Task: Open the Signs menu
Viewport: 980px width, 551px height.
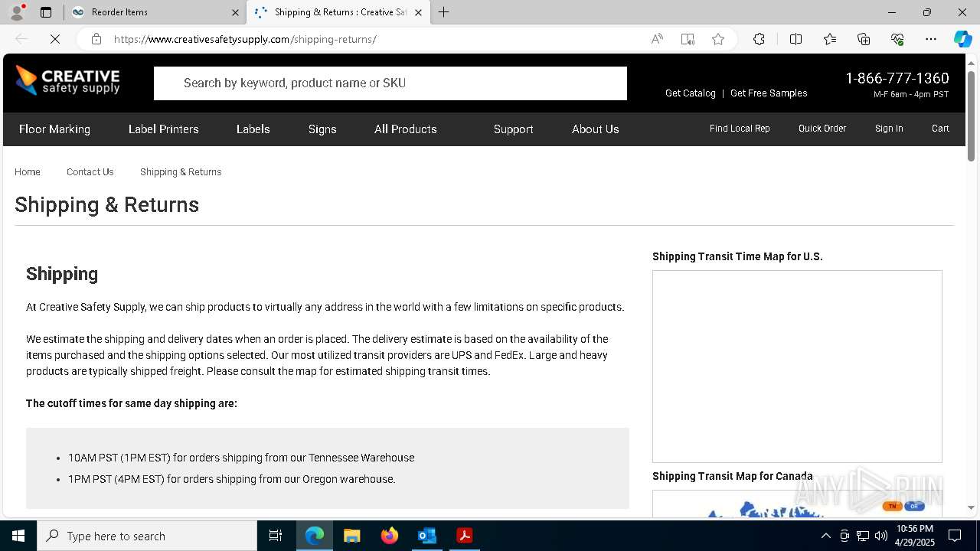Action: click(x=322, y=129)
